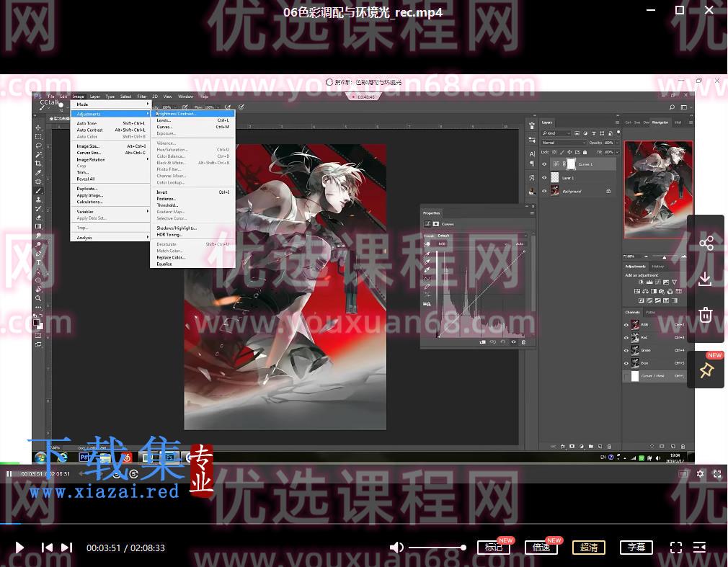Set the player volume slider handle
The image size is (728, 567).
463,548
